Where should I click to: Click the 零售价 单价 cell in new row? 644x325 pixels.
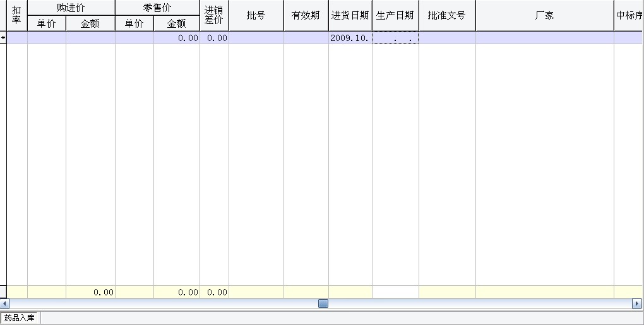(x=134, y=38)
